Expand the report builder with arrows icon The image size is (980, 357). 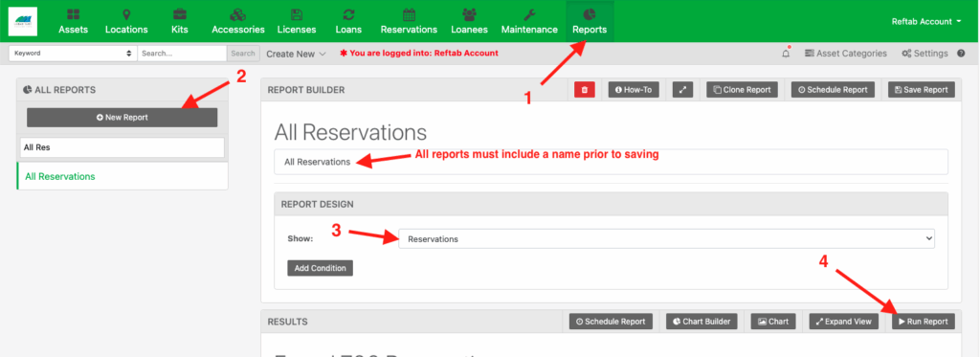tap(682, 90)
